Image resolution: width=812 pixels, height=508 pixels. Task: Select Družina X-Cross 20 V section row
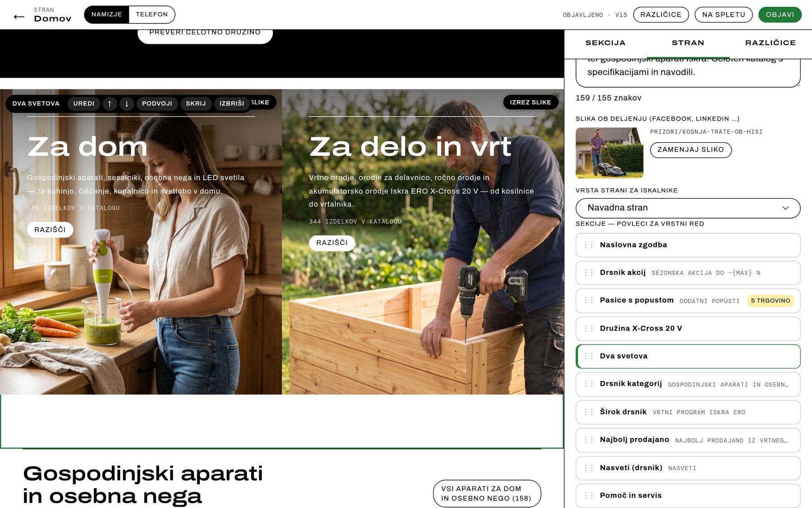click(688, 328)
